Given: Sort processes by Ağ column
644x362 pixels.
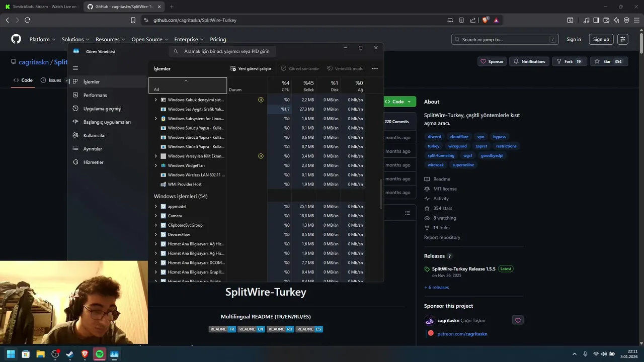Looking at the screenshot, I should (353, 85).
